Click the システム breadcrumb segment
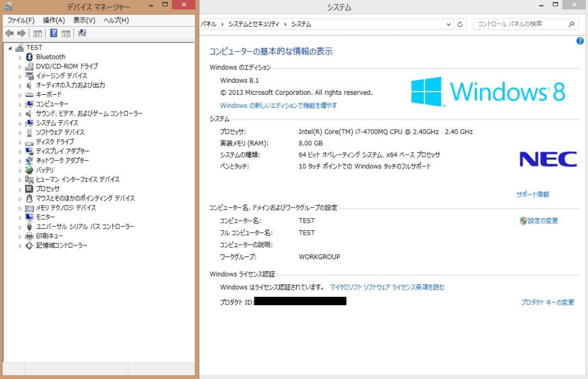 click(301, 24)
